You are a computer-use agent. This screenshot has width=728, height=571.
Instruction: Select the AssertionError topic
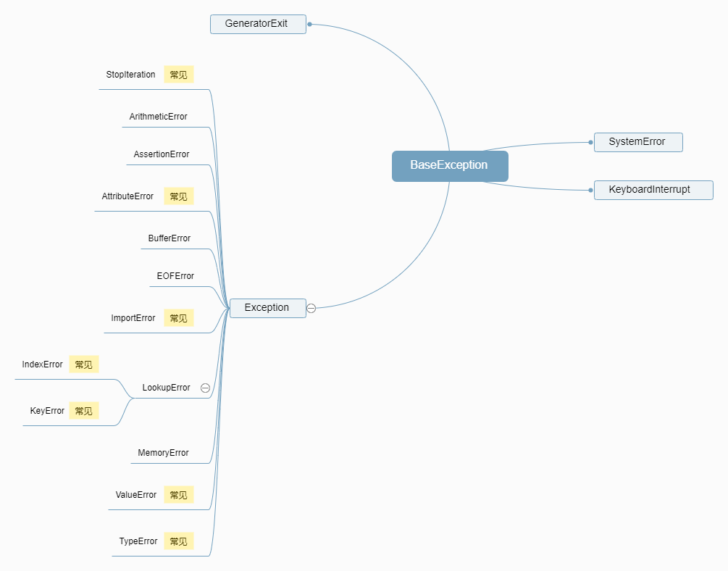coord(161,154)
